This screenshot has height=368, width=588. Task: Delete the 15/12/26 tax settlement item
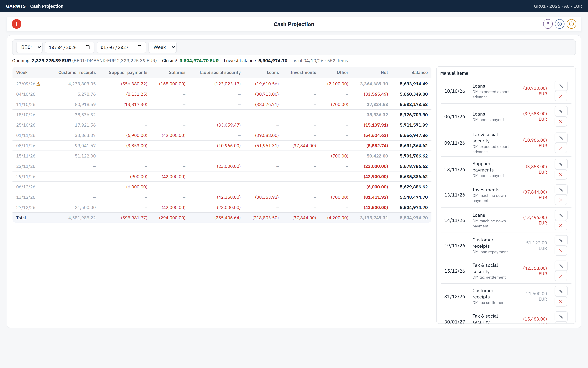(561, 276)
